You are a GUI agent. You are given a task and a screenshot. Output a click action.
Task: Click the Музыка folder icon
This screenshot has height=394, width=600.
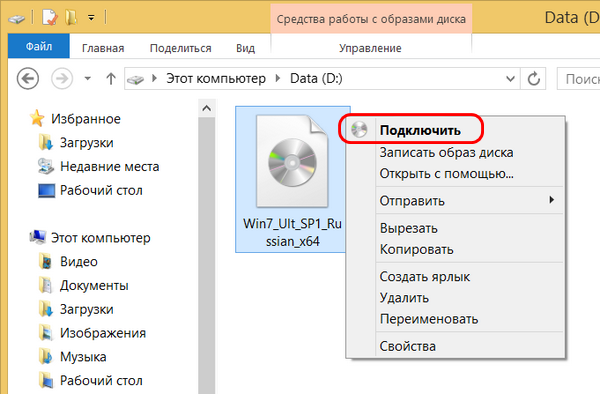46,357
